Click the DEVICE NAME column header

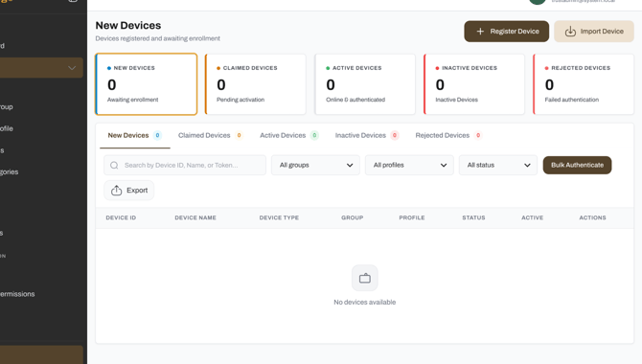(195, 217)
